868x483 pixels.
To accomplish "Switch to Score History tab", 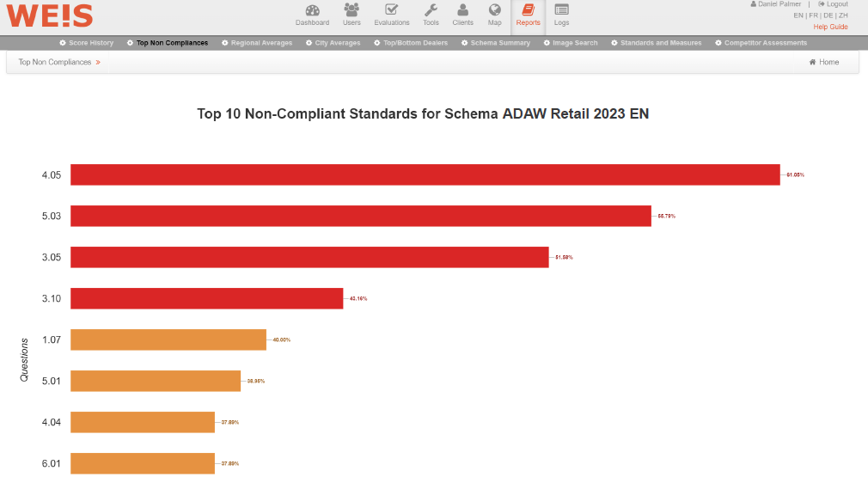I will (x=86, y=43).
